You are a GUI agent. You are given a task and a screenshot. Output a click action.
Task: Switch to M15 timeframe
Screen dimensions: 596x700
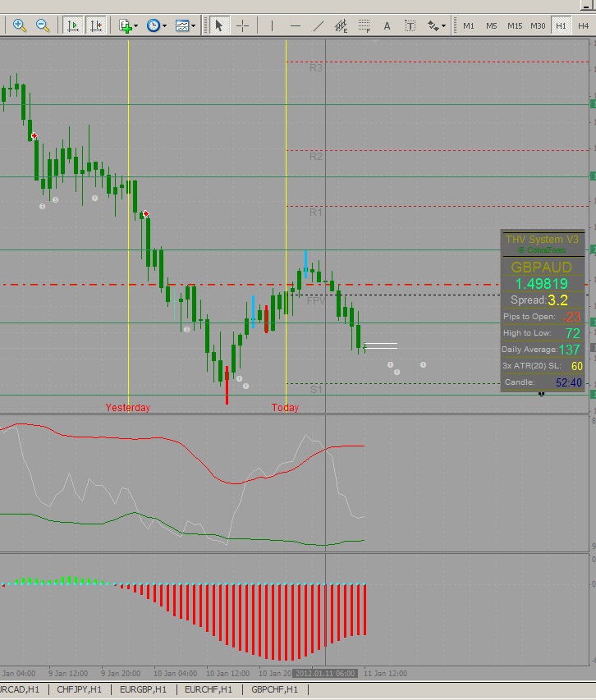515,26
